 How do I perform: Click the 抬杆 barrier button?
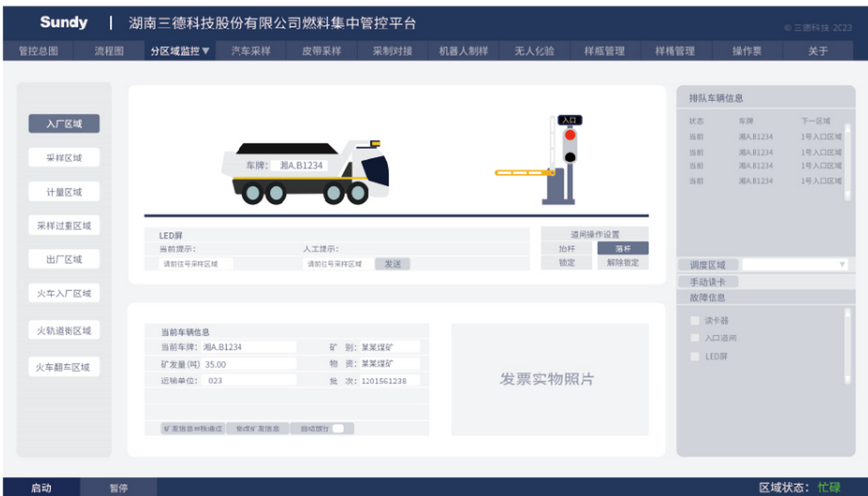[566, 249]
